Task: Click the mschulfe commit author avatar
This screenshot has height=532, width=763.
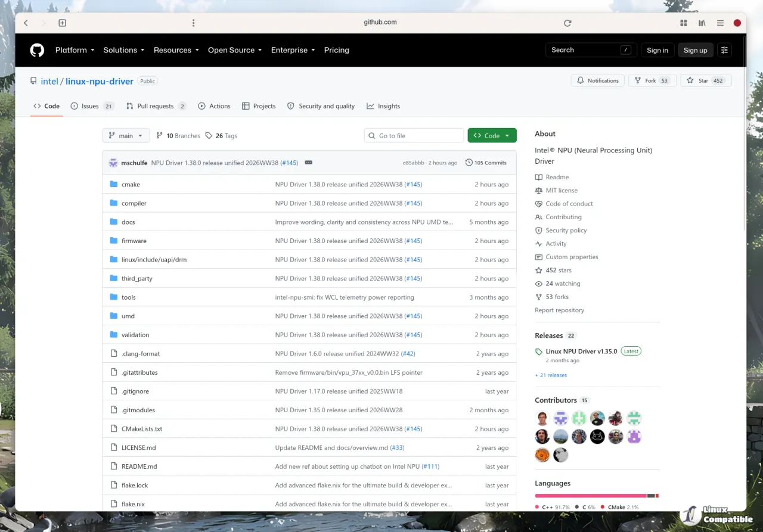Action: tap(113, 163)
